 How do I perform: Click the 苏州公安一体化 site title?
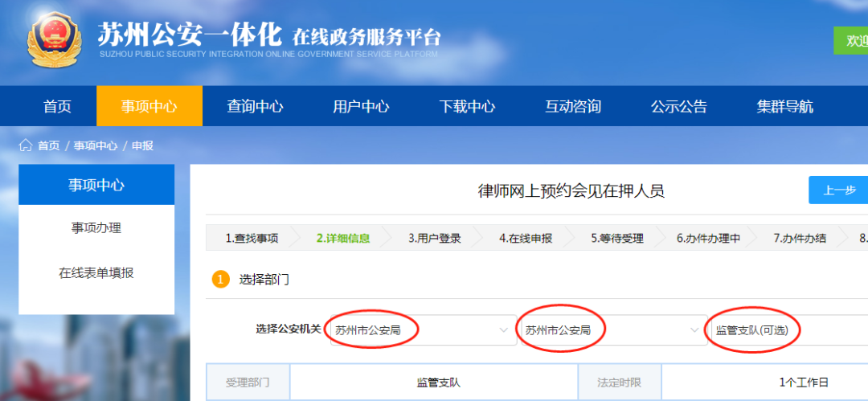pyautogui.click(x=190, y=35)
